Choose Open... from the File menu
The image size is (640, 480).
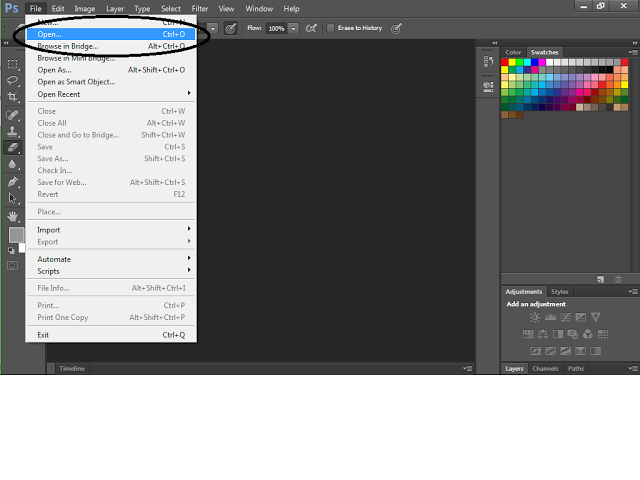click(x=111, y=34)
